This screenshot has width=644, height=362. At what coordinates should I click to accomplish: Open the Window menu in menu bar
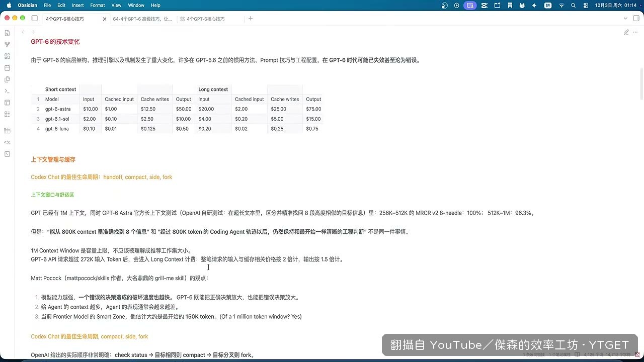[x=136, y=5]
